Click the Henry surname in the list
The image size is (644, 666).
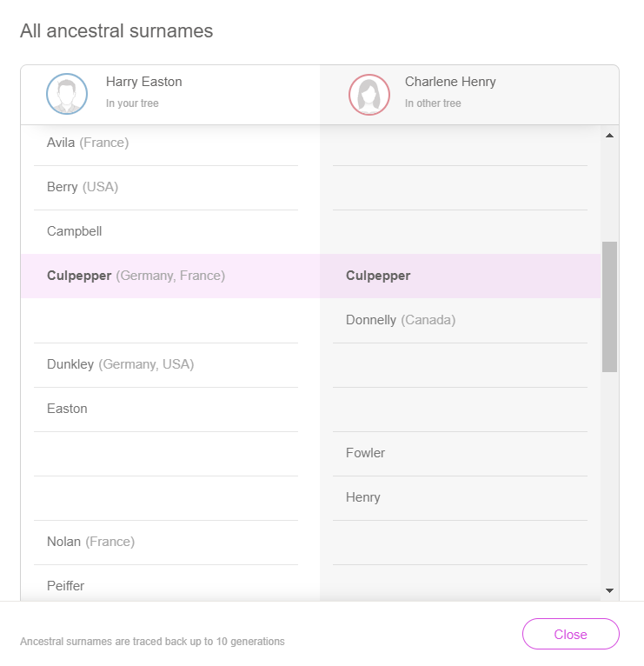[x=362, y=497]
